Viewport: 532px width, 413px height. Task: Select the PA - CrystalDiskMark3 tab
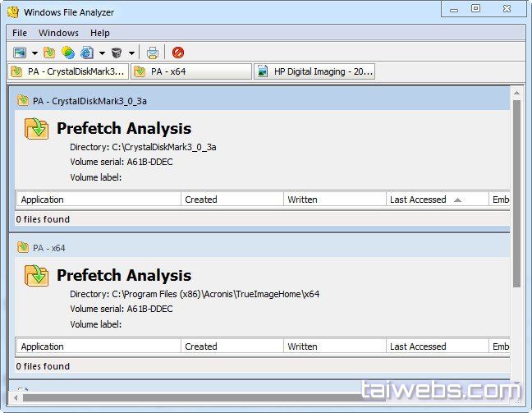pos(68,71)
